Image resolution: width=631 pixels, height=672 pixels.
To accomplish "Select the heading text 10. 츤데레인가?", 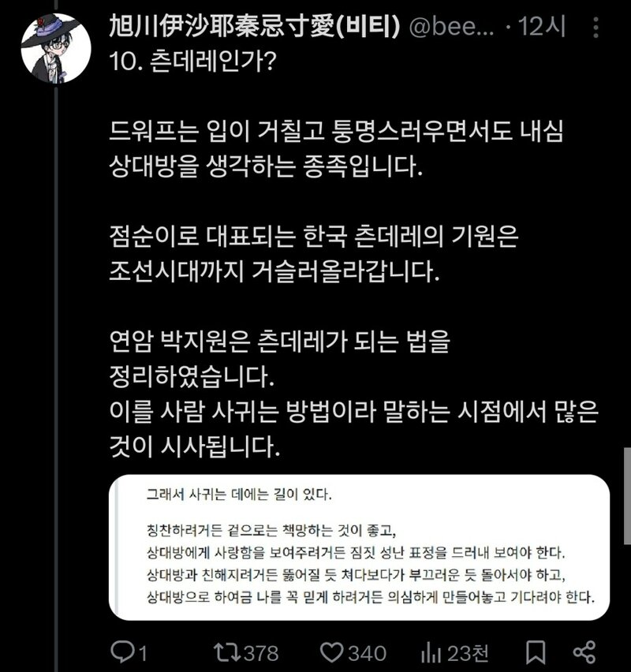I will (x=193, y=62).
